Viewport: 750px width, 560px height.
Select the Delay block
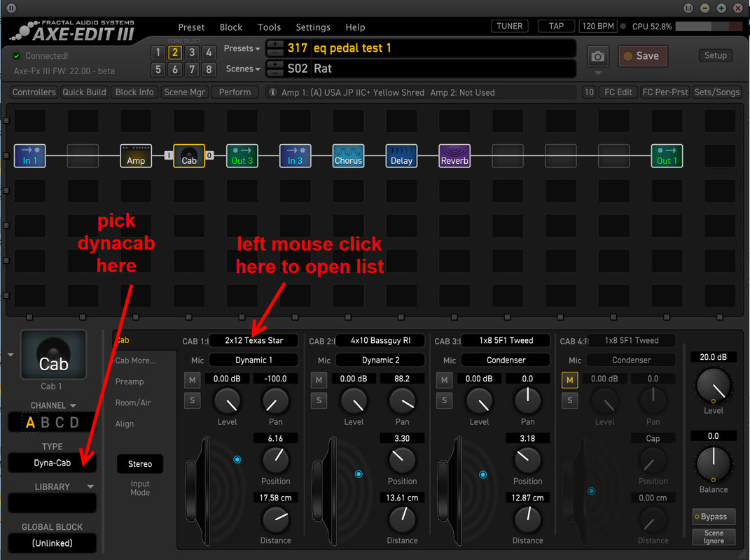tap(401, 156)
